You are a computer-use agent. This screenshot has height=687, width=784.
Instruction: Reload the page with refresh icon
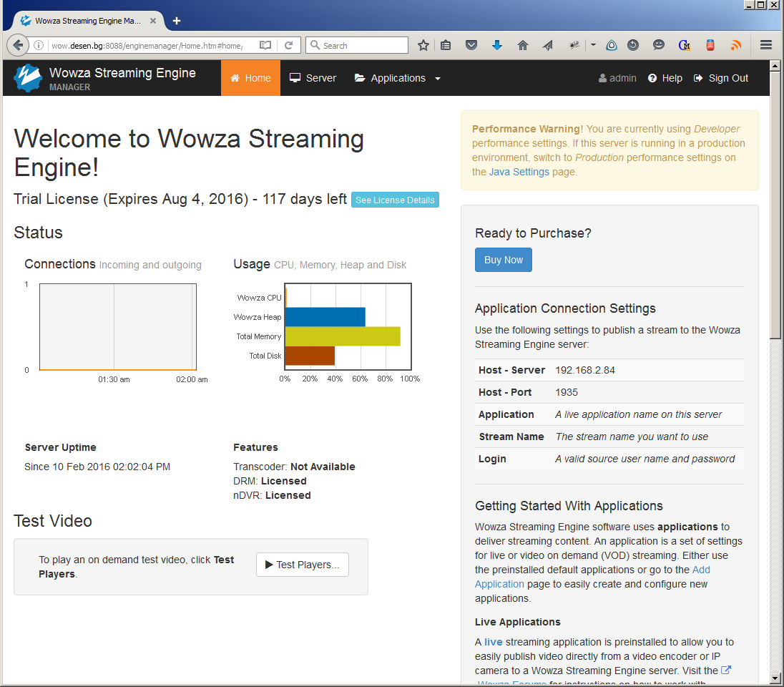[288, 45]
